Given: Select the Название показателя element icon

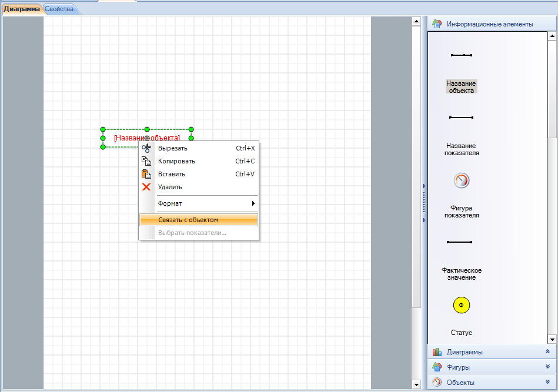Looking at the screenshot, I should [461, 118].
